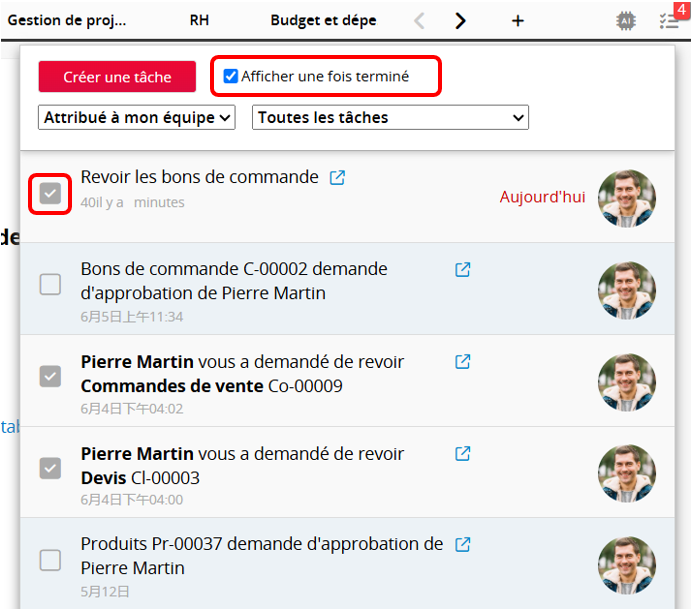The image size is (691, 609).
Task: Switch to the RH tab
Action: point(199,20)
